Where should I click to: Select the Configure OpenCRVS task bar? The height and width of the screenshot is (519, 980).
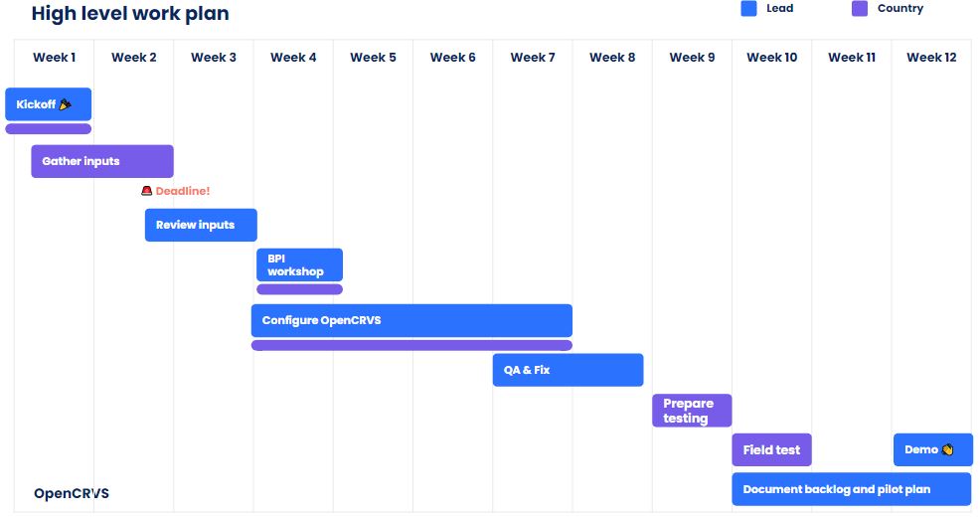tap(411, 320)
